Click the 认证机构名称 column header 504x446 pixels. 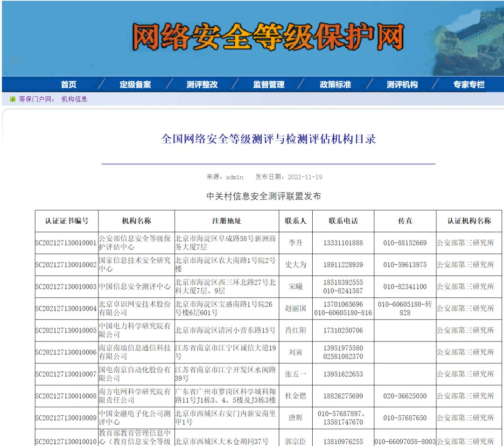(469, 221)
